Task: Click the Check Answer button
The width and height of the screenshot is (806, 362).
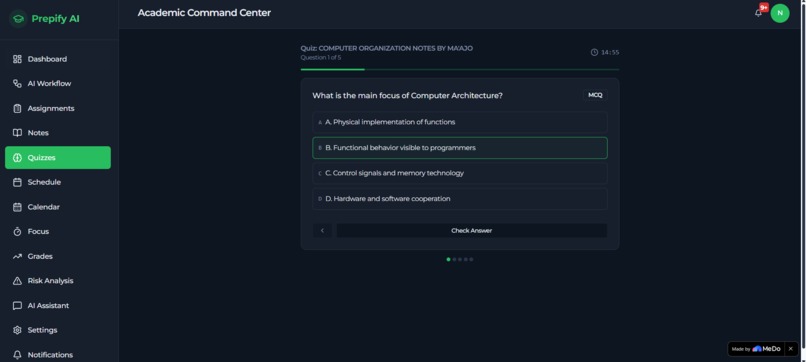Action: tap(471, 231)
